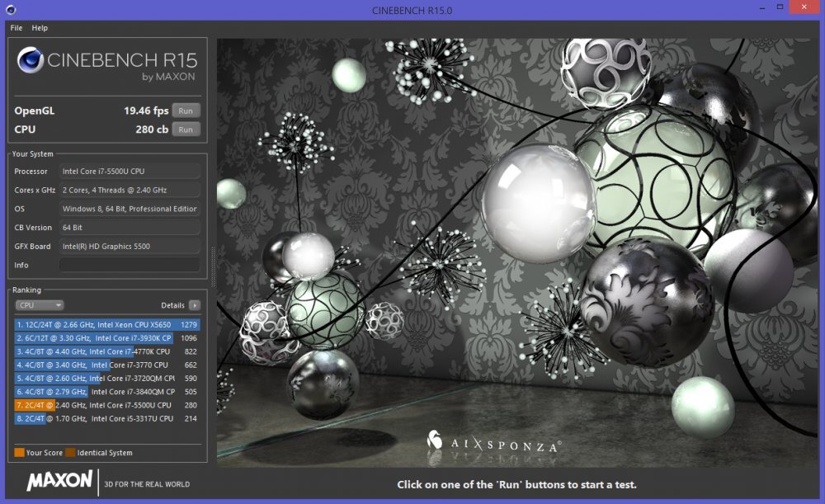Image resolution: width=825 pixels, height=504 pixels.
Task: Click the orange Your Score swatch
Action: (x=18, y=452)
